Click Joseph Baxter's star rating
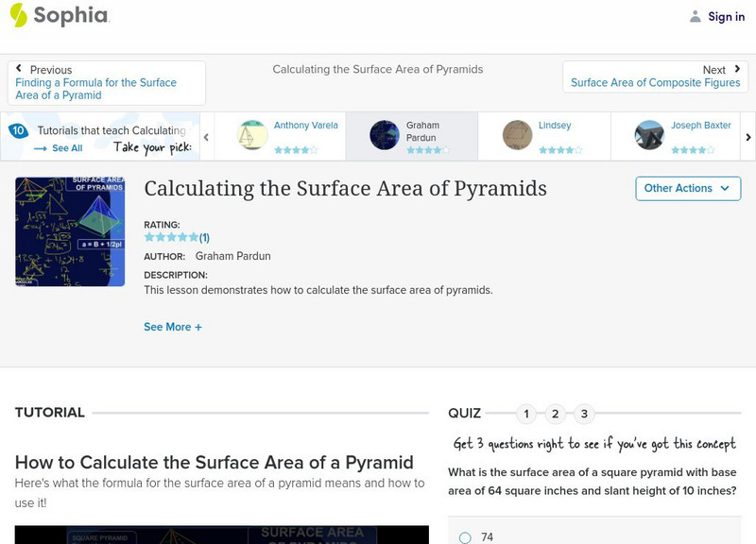Image resolution: width=756 pixels, height=544 pixels. (693, 150)
